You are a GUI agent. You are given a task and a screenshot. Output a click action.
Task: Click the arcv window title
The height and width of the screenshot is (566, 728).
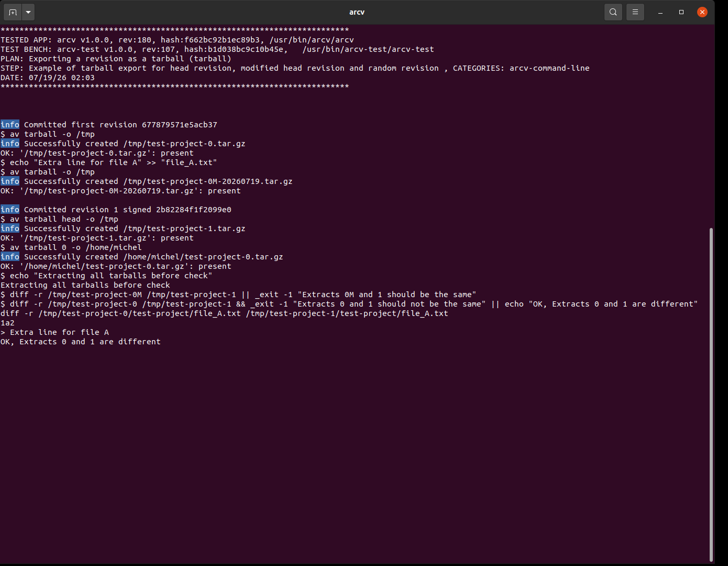pyautogui.click(x=357, y=12)
